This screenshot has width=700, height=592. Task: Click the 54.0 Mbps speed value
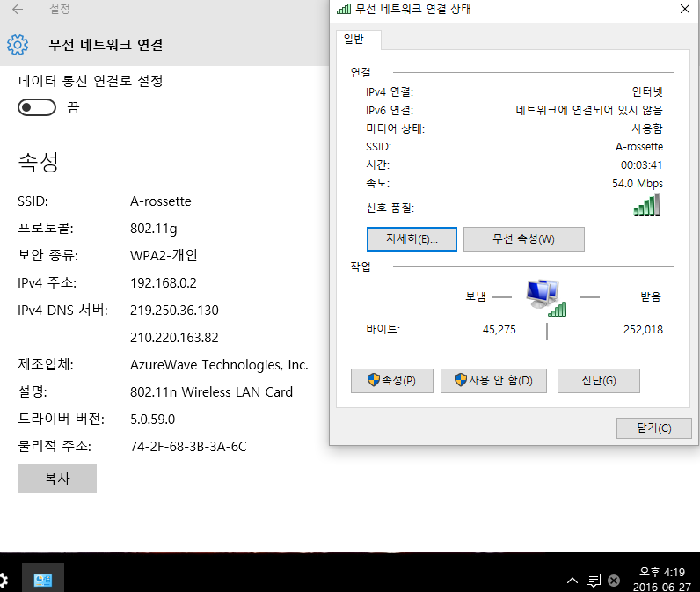(638, 184)
